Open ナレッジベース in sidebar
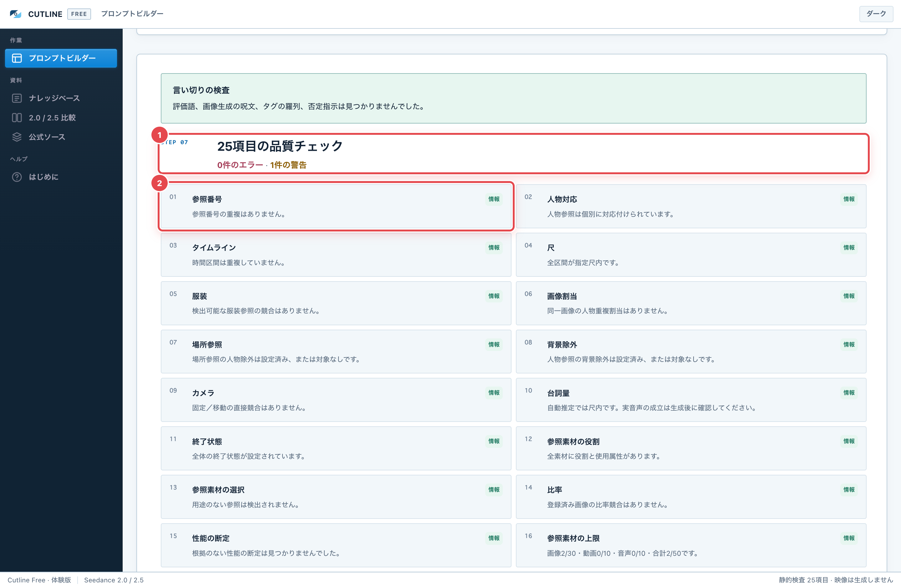Screen dimensions: 901x588 (61, 98)
